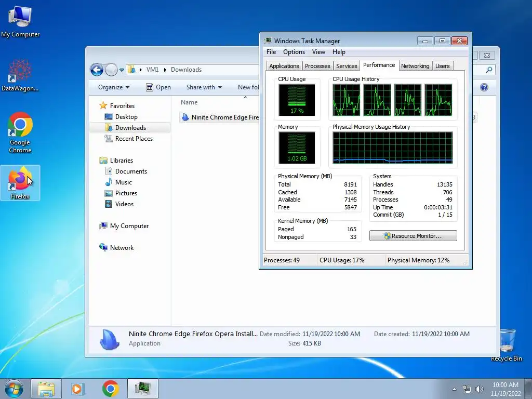Open Windows Explorer from the taskbar

[46, 389]
